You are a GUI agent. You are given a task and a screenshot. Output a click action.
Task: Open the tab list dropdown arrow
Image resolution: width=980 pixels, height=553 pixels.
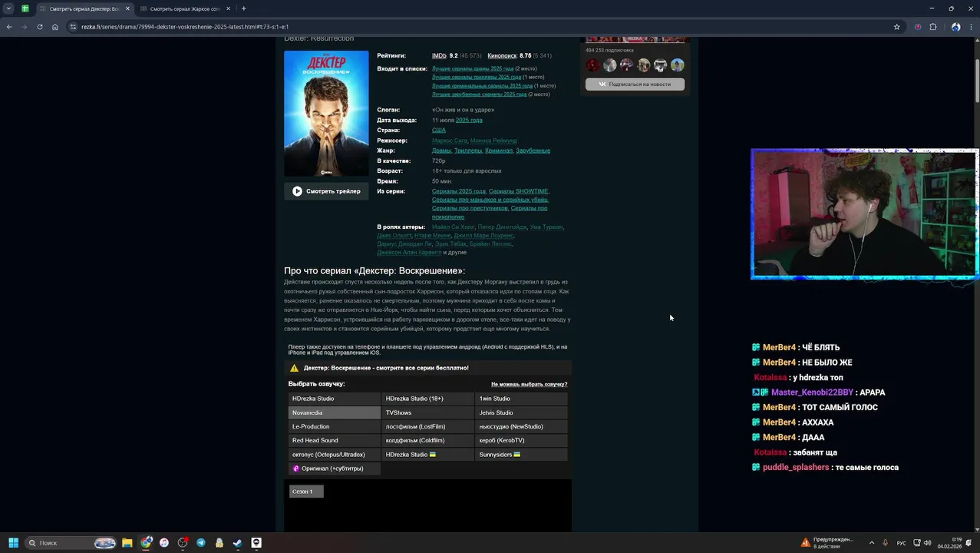[x=8, y=8]
